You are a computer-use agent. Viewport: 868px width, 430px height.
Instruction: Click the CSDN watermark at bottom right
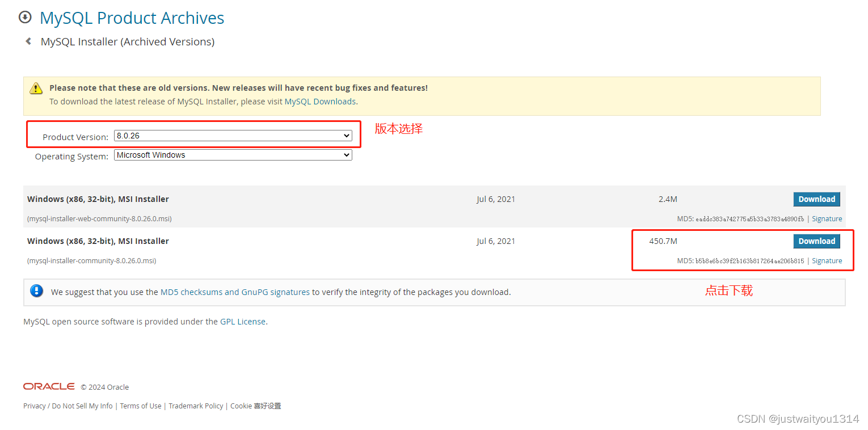pos(797,418)
